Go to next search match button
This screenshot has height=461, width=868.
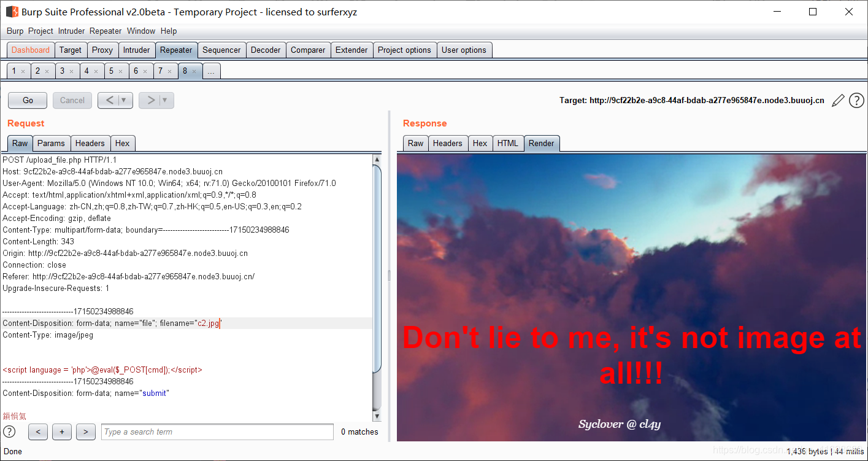pyautogui.click(x=86, y=432)
